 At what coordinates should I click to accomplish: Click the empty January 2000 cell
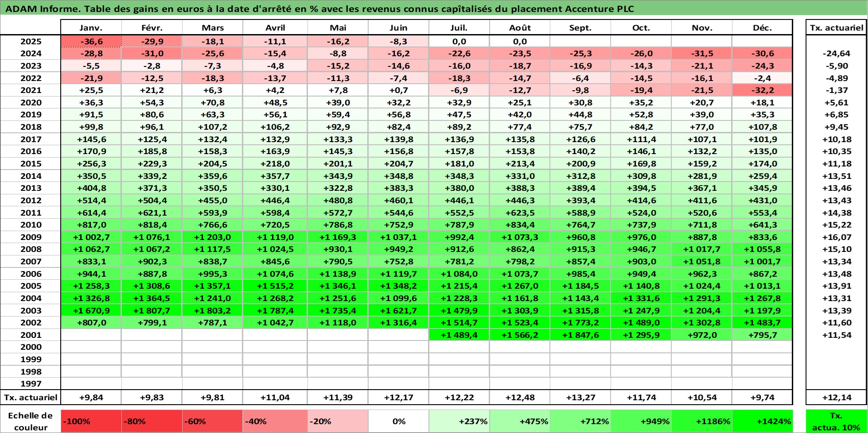91,347
